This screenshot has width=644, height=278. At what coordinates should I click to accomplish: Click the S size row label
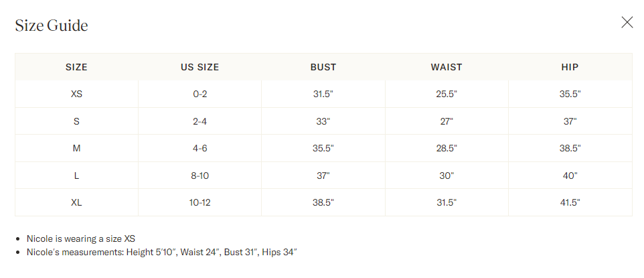pos(76,121)
